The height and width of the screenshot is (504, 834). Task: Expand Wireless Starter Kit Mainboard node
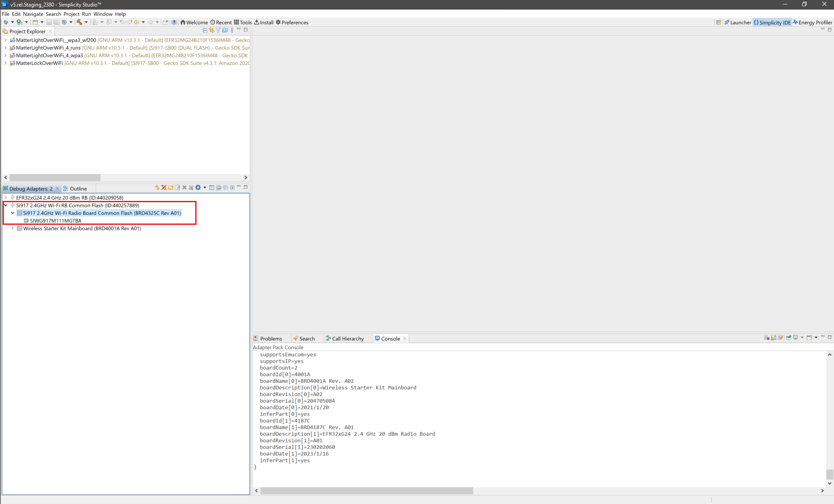pyautogui.click(x=13, y=228)
